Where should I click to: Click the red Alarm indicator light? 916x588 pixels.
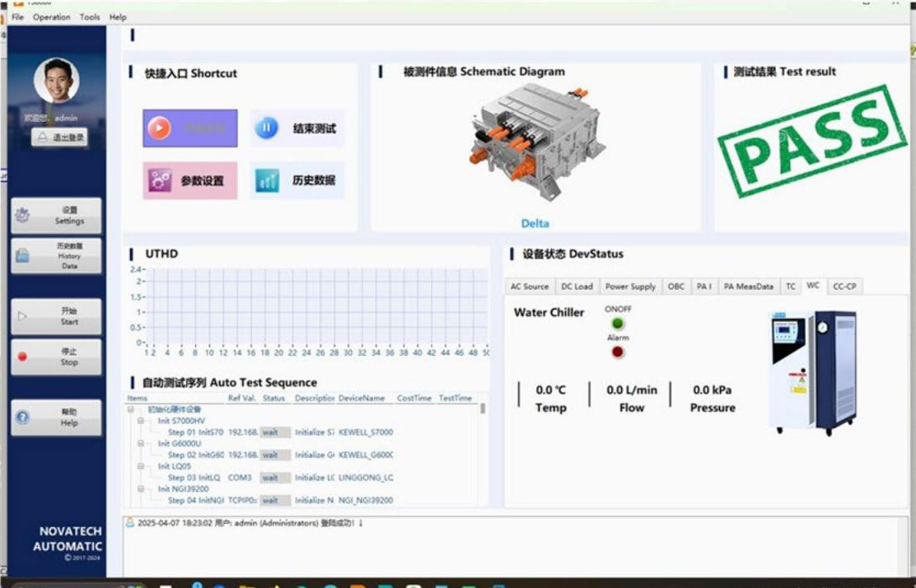point(618,352)
